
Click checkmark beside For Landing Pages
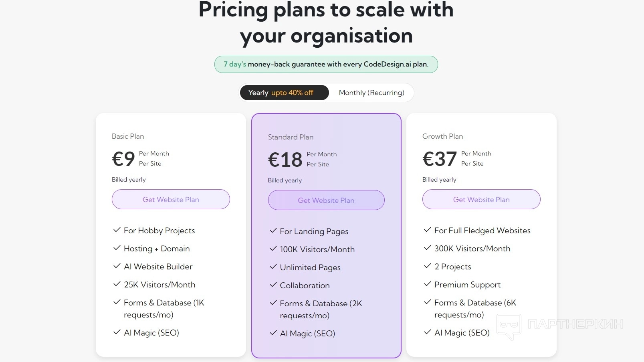tap(273, 231)
